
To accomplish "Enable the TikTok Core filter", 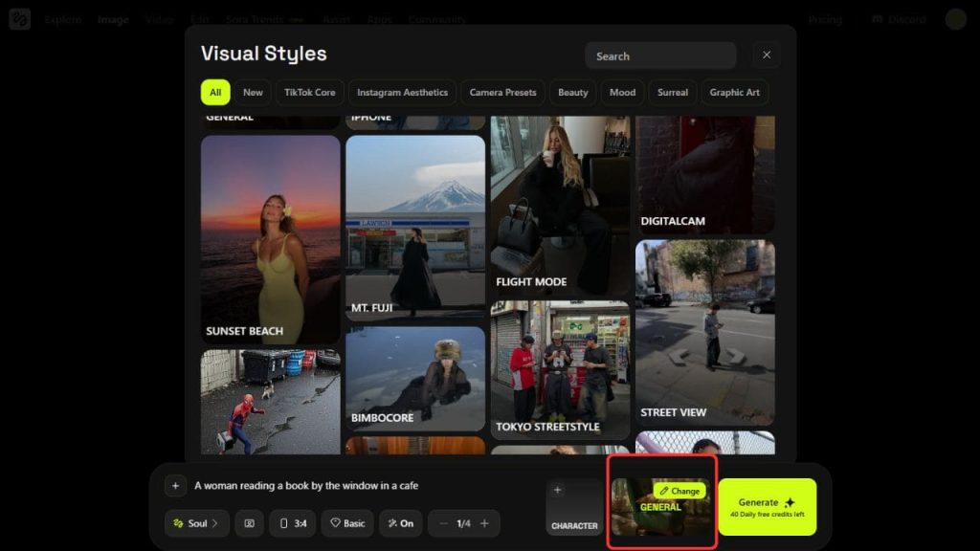I will point(310,93).
